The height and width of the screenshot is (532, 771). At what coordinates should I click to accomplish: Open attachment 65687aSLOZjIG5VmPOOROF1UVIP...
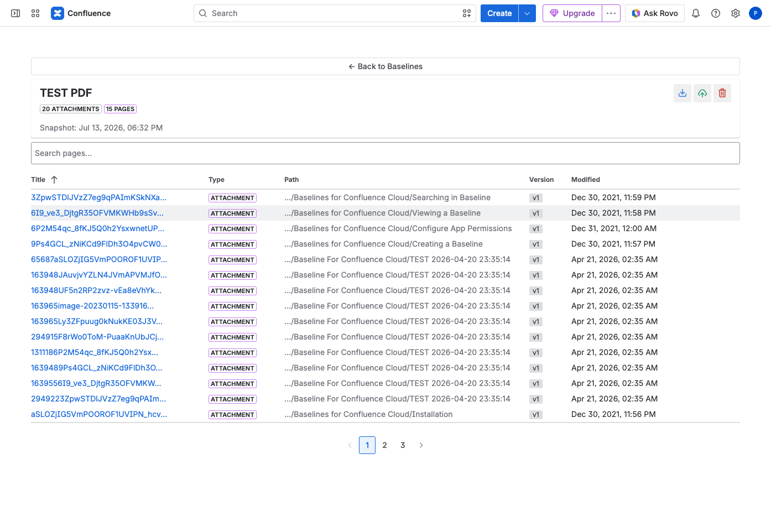99,259
